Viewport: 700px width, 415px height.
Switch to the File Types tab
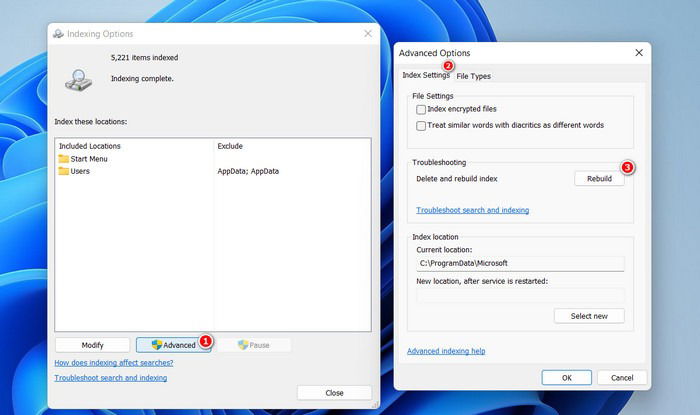click(473, 76)
